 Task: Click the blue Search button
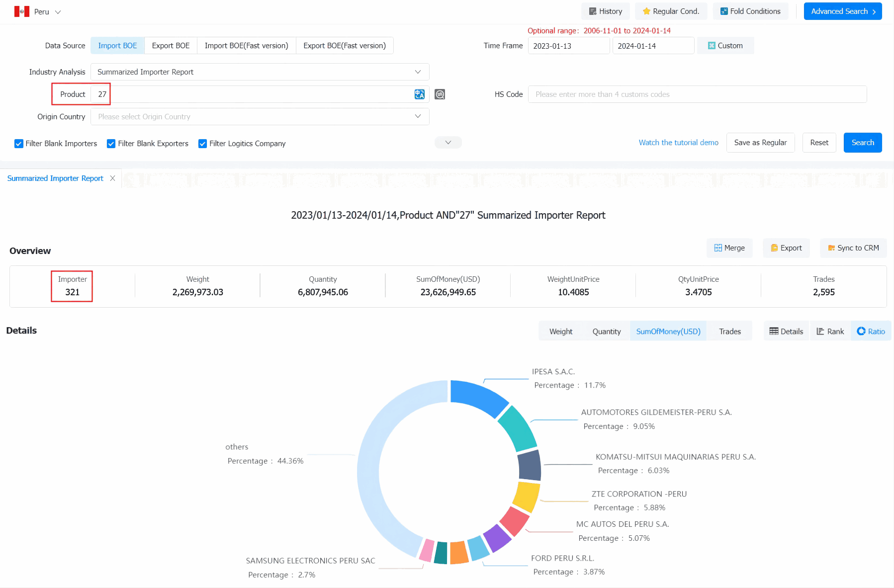(x=862, y=143)
